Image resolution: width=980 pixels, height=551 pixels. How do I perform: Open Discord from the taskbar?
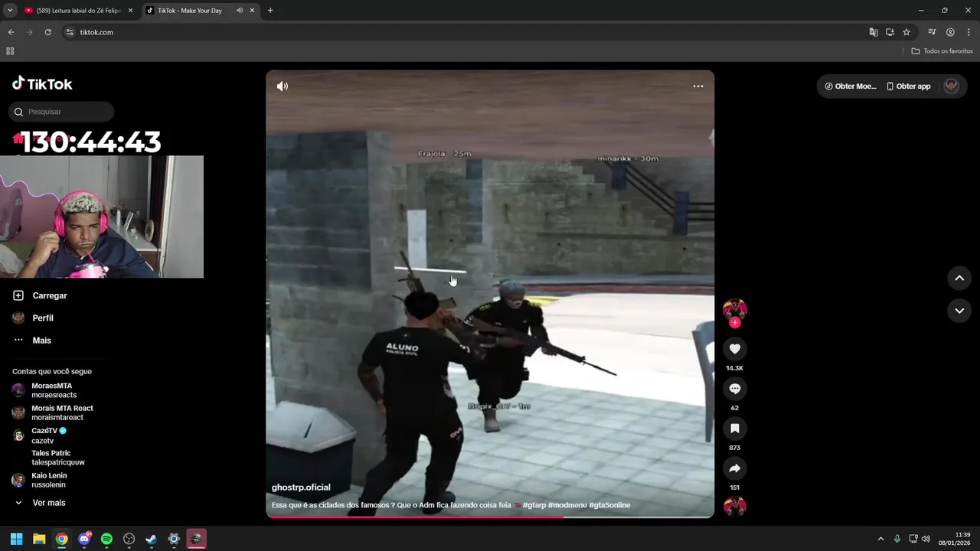[84, 539]
